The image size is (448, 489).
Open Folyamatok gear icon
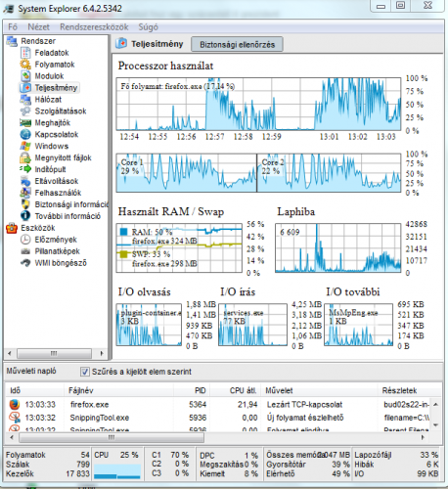click(25, 65)
